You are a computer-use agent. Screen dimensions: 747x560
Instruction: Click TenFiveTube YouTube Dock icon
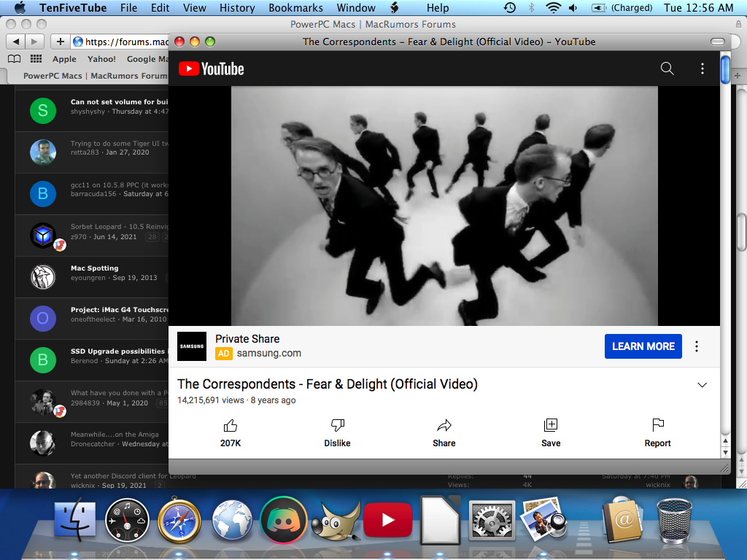(388, 521)
